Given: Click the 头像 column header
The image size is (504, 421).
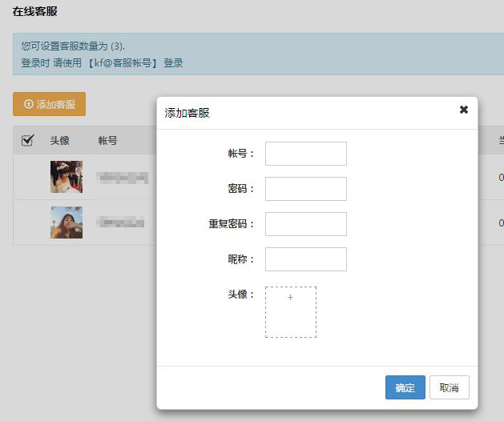Looking at the screenshot, I should [x=60, y=140].
